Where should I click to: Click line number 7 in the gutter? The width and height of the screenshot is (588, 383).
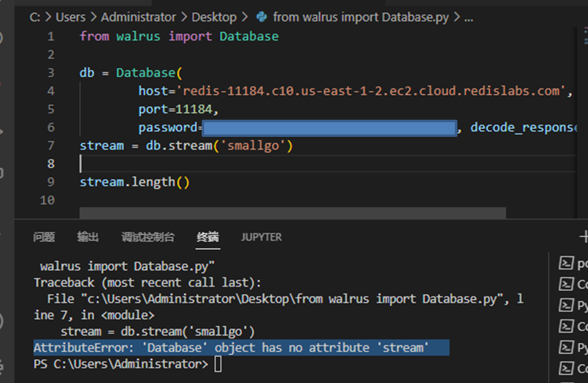[51, 145]
